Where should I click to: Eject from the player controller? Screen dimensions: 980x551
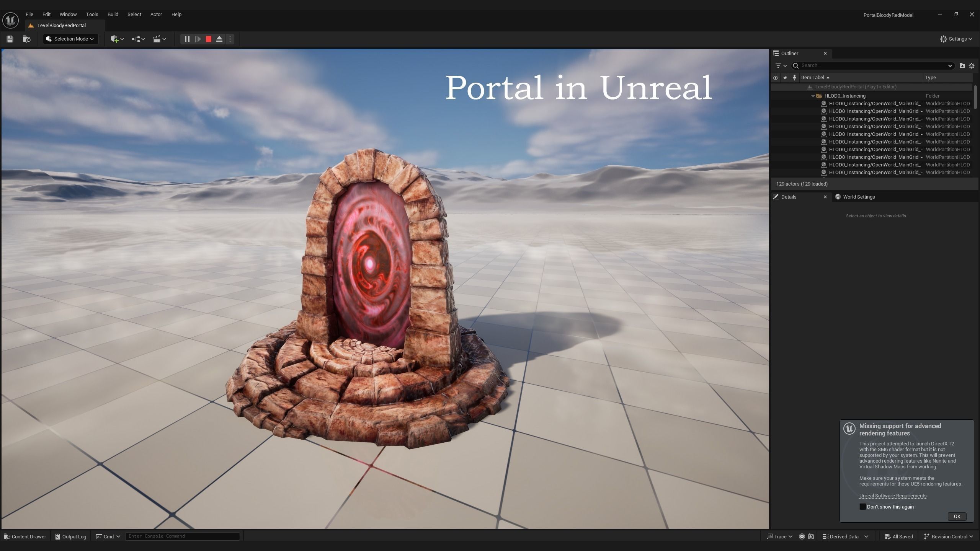click(219, 39)
